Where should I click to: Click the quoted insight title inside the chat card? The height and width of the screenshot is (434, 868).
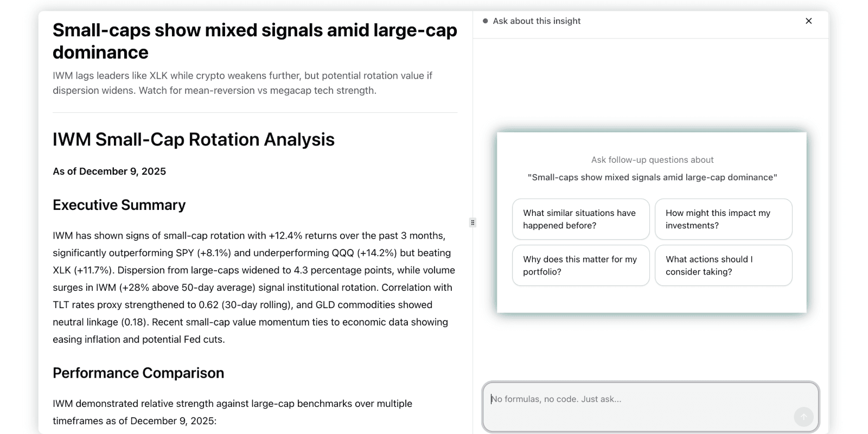[652, 177]
